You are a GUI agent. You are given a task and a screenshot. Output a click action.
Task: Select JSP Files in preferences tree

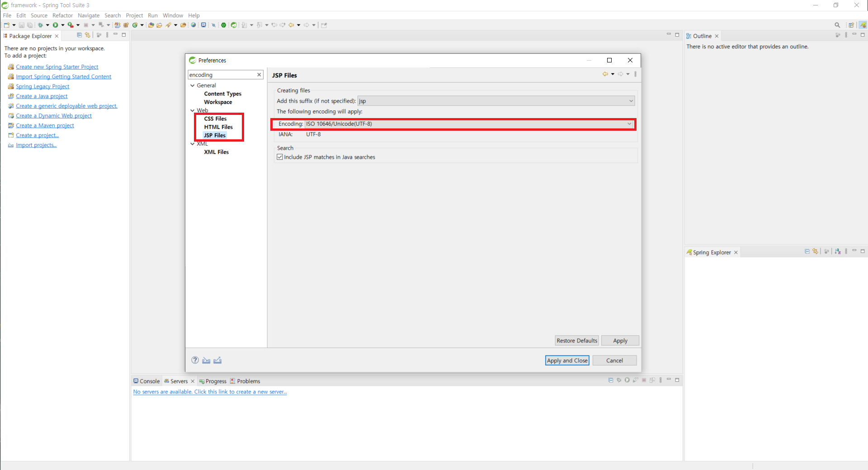(x=215, y=135)
